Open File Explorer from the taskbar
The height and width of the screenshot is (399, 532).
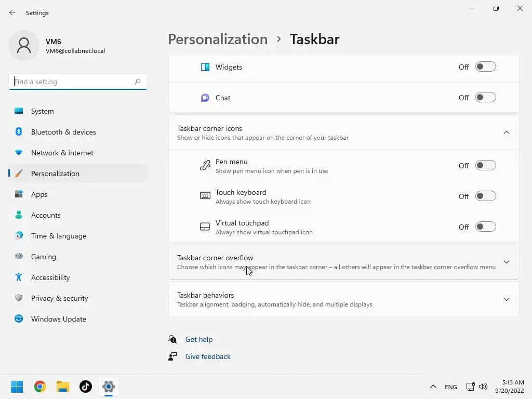tap(63, 387)
